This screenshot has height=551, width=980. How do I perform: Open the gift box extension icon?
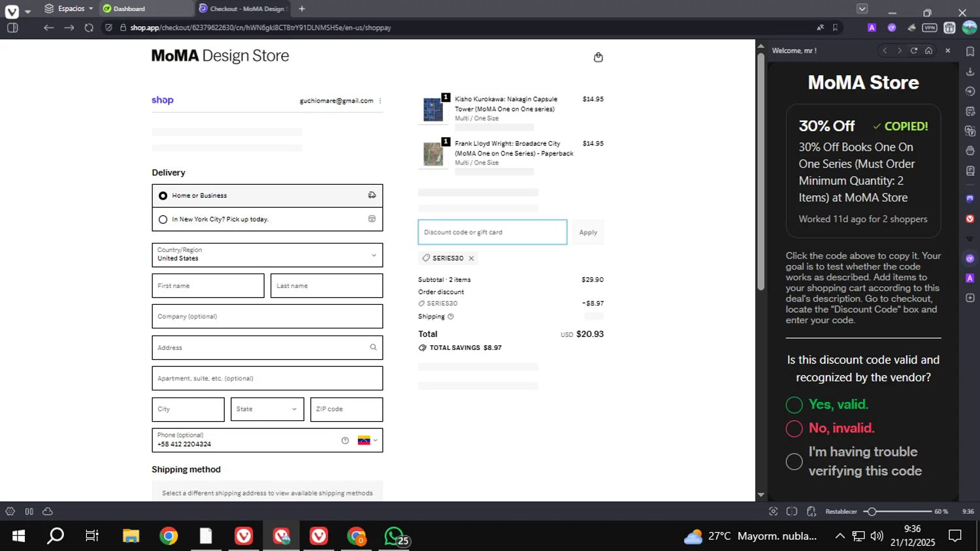point(950,27)
